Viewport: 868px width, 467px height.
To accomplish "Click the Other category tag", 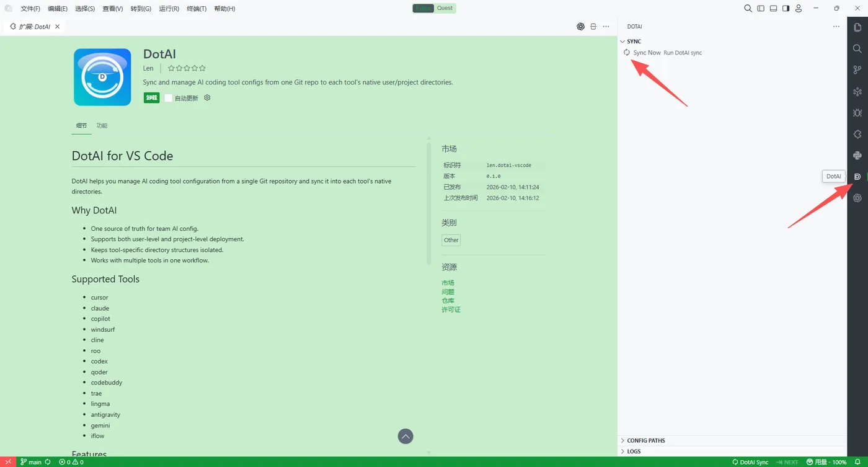I will 451,240.
